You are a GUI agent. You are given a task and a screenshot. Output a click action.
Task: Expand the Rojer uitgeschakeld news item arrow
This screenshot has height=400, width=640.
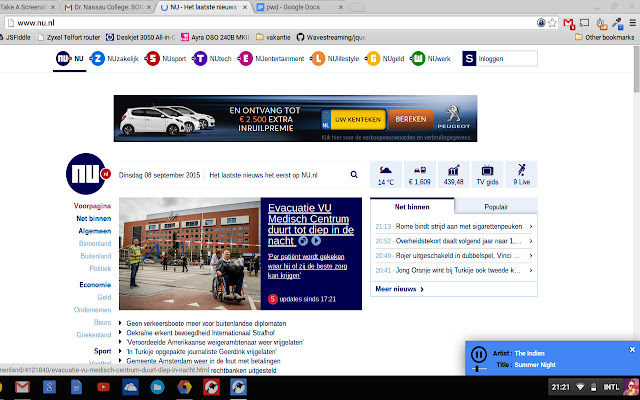click(x=531, y=256)
